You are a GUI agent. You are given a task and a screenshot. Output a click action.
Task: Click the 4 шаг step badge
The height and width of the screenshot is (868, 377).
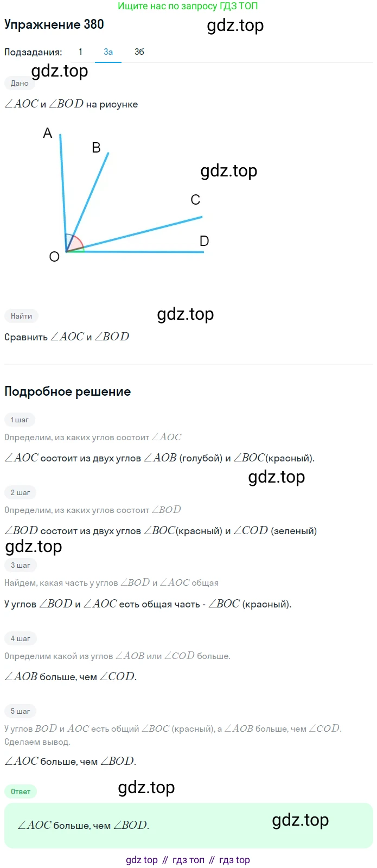(20, 638)
